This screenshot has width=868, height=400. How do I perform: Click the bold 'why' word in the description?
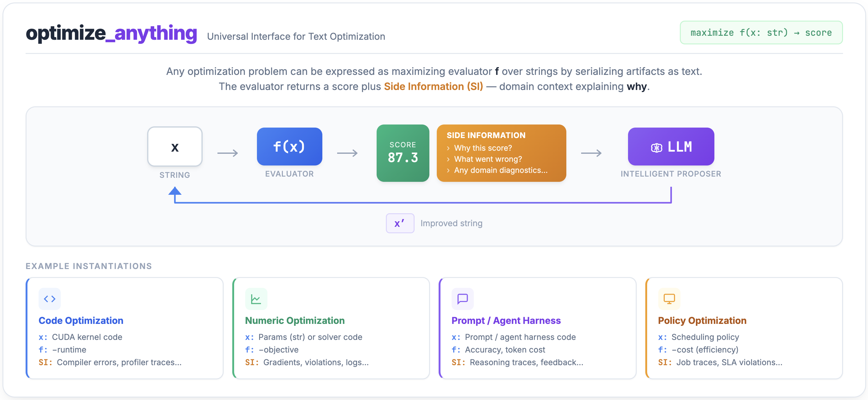(x=637, y=87)
